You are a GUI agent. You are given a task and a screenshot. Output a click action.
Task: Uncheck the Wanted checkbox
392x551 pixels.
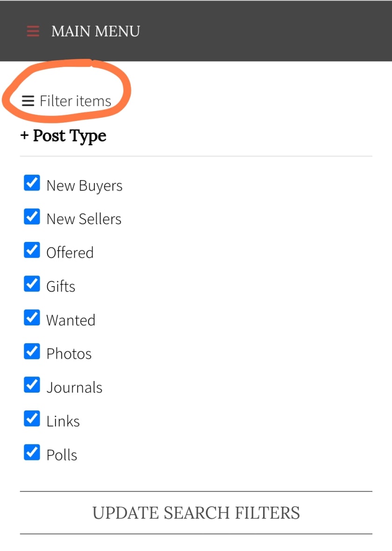(32, 318)
